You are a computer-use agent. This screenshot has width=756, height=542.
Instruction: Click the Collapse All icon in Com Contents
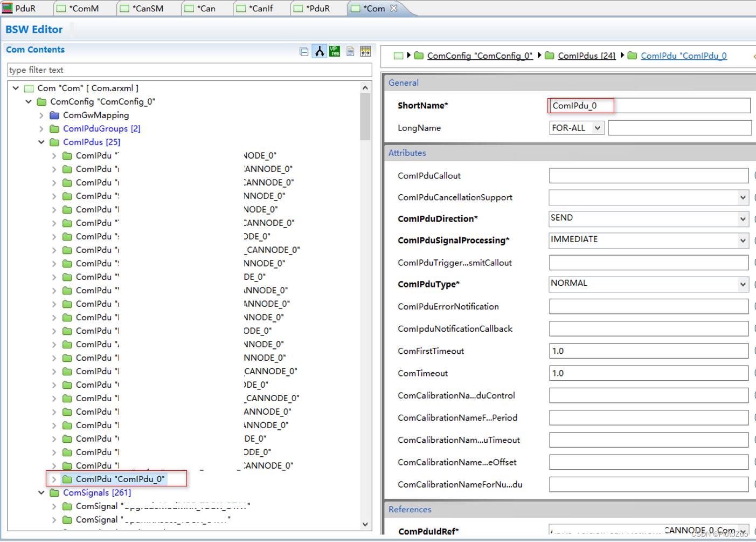tap(304, 52)
